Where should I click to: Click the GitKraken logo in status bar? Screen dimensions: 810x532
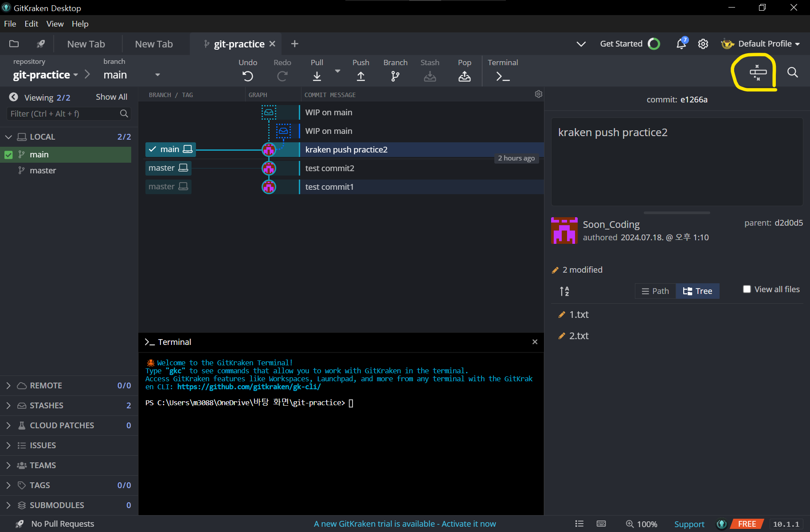point(722,524)
